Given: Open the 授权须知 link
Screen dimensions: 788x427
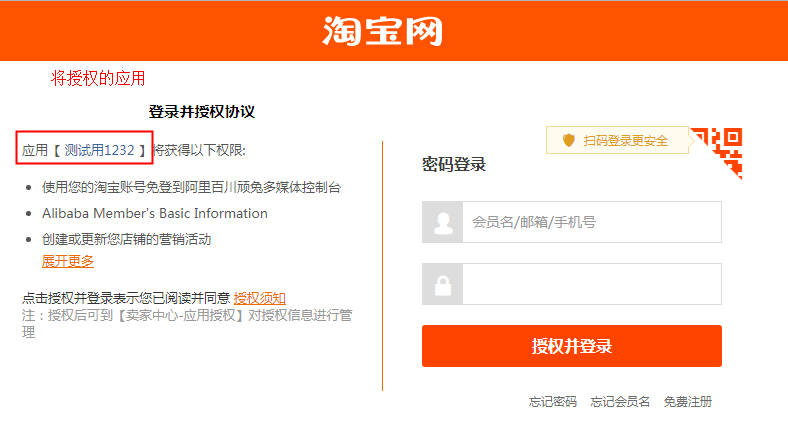Looking at the screenshot, I should (260, 298).
